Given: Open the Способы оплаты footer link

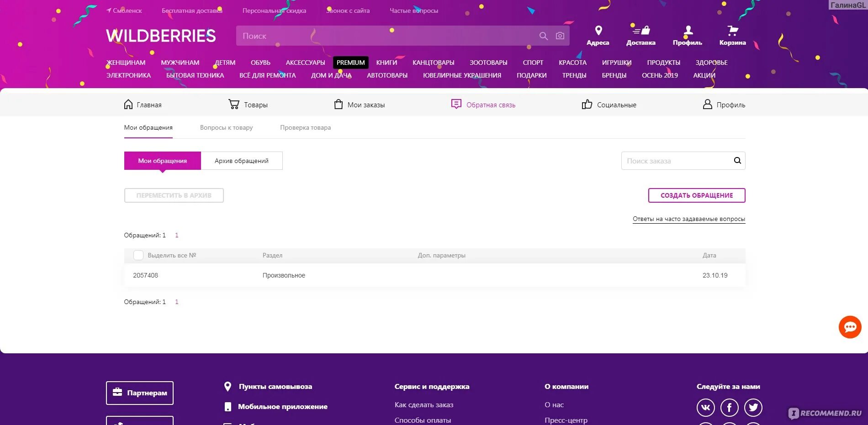Looking at the screenshot, I should (x=423, y=420).
